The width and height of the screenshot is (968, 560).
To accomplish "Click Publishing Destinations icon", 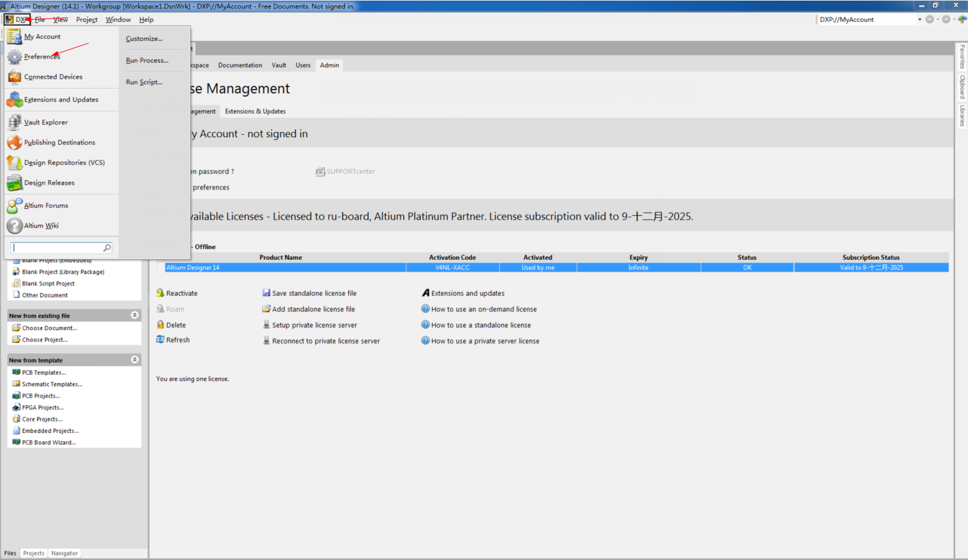I will (14, 142).
